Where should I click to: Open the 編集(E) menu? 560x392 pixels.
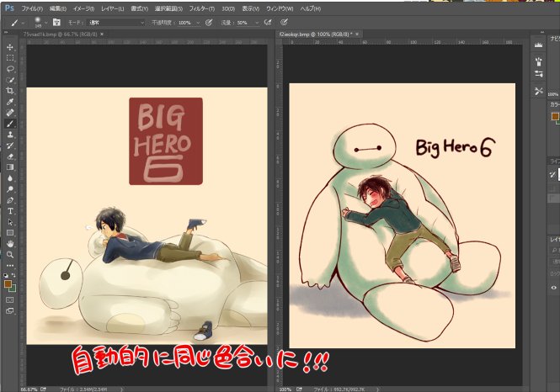tap(57, 8)
